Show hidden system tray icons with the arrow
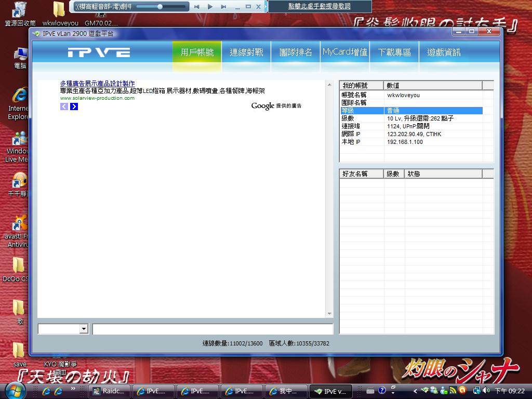The image size is (532, 399). point(415,391)
